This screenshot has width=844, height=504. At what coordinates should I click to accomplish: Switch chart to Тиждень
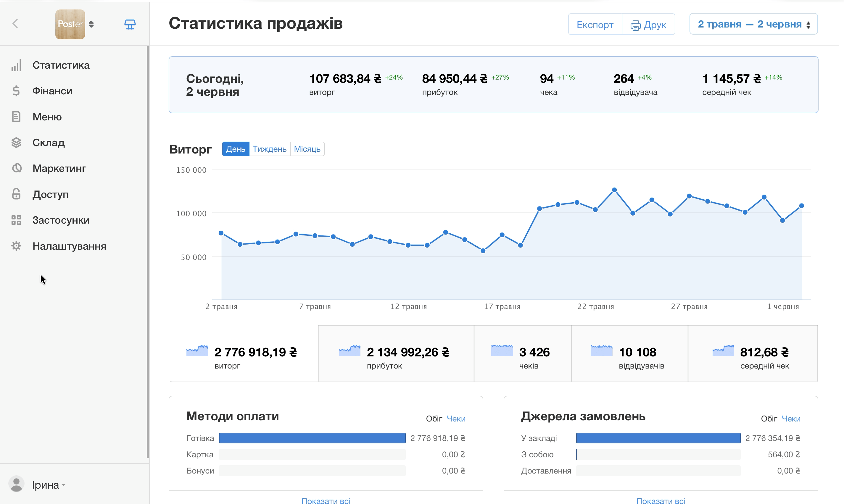coord(269,149)
